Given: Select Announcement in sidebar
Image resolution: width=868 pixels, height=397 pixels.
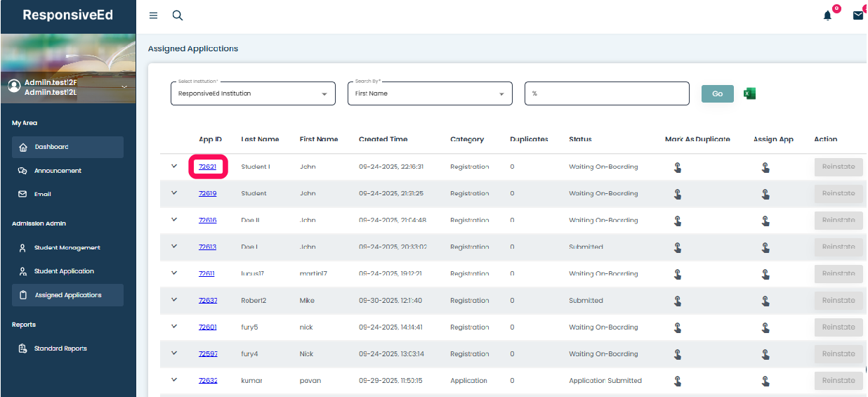Looking at the screenshot, I should pyautogui.click(x=58, y=171).
